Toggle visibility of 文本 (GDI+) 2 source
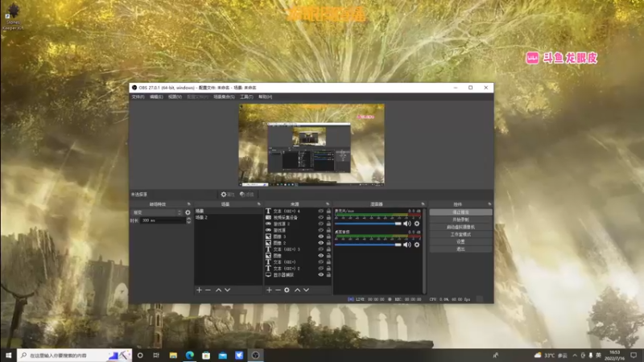The height and width of the screenshot is (362, 644). click(x=320, y=269)
